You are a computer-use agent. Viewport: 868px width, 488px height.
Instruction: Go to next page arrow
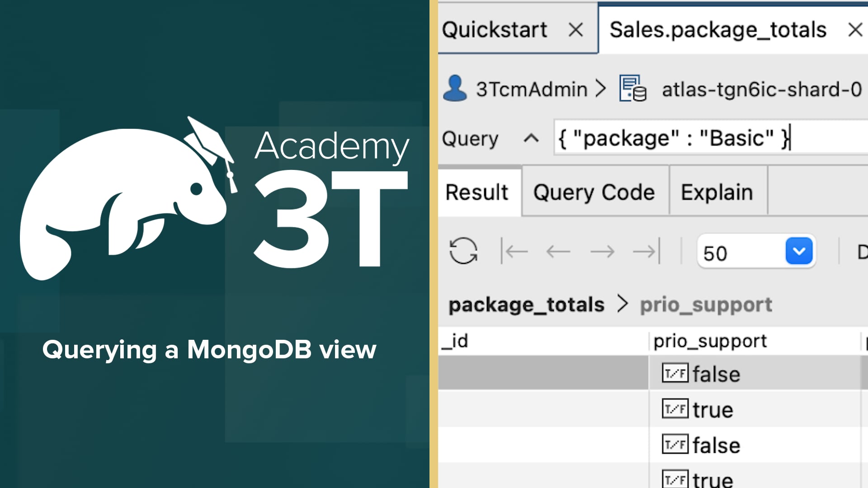tap(603, 251)
